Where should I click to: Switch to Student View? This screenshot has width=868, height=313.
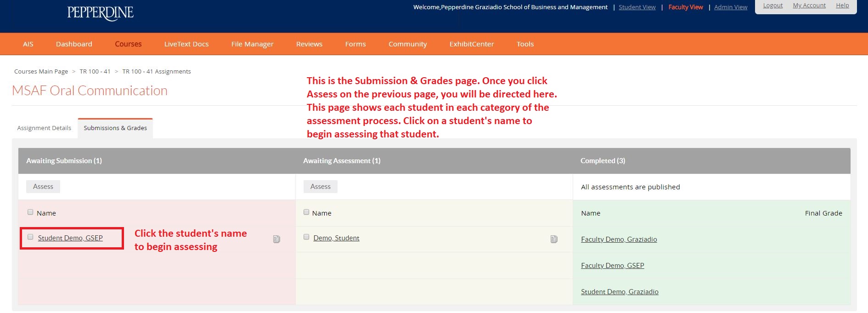click(x=637, y=7)
